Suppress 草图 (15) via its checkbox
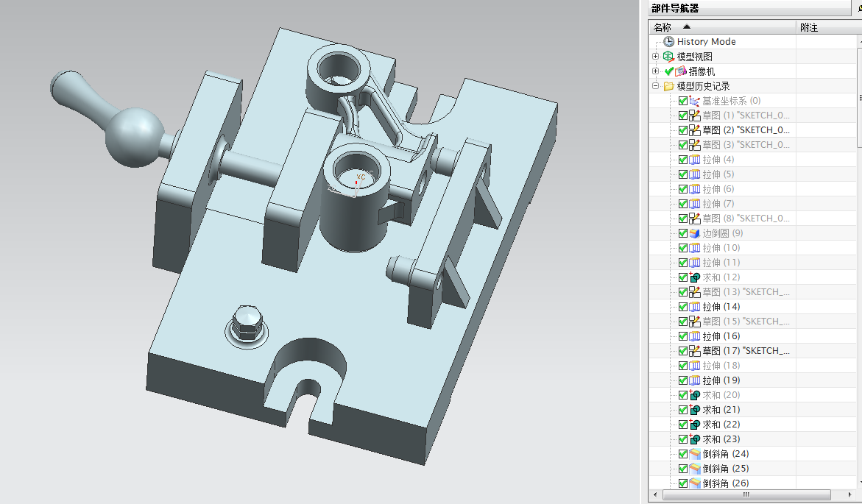The width and height of the screenshot is (862, 504). point(683,322)
